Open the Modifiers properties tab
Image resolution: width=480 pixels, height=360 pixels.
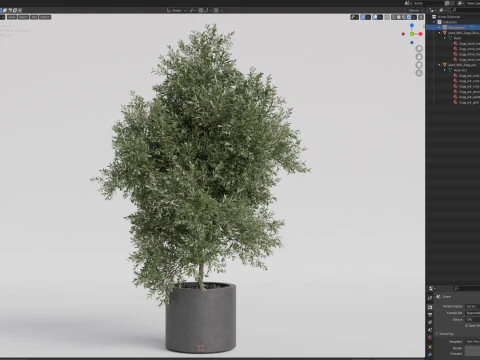430,354
